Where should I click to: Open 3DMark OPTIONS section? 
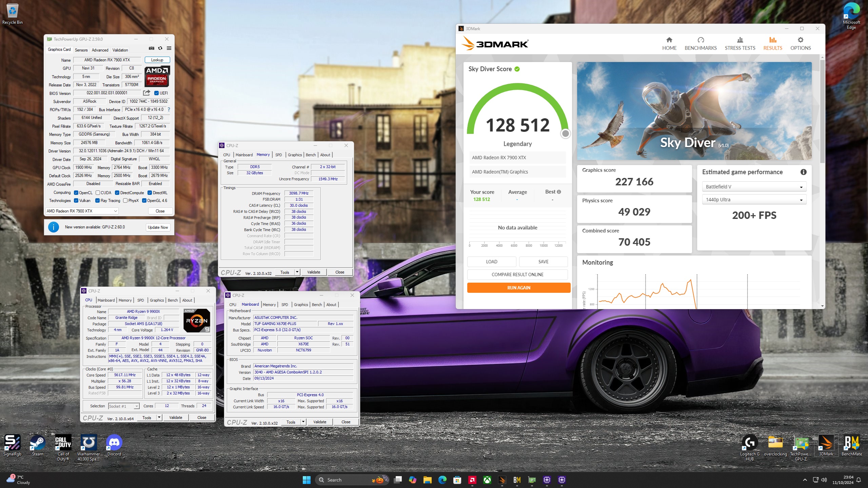(x=800, y=44)
